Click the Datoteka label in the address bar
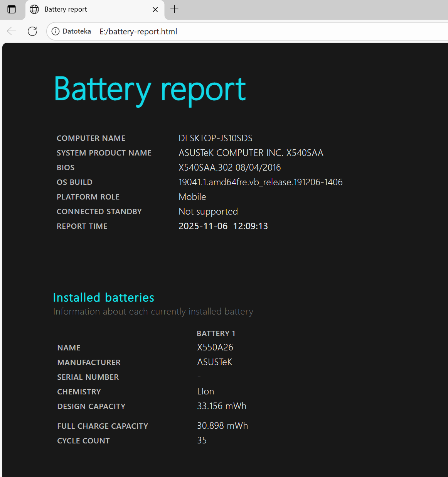The height and width of the screenshot is (477, 448). [77, 31]
